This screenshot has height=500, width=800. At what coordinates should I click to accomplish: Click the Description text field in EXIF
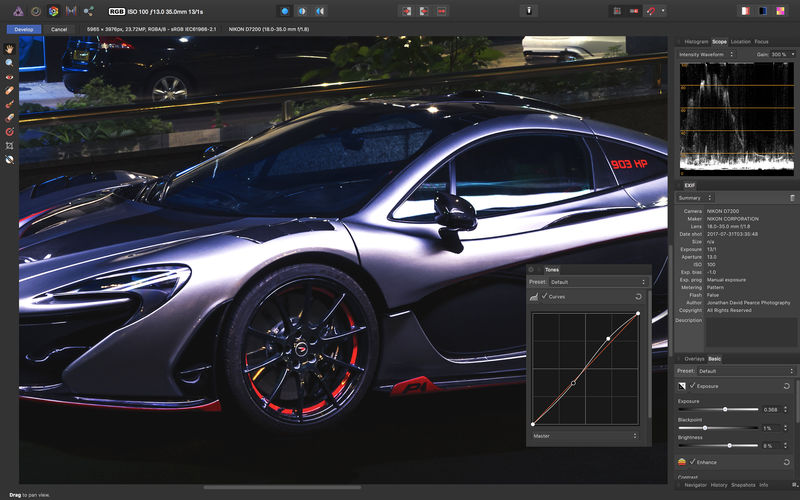pos(750,332)
